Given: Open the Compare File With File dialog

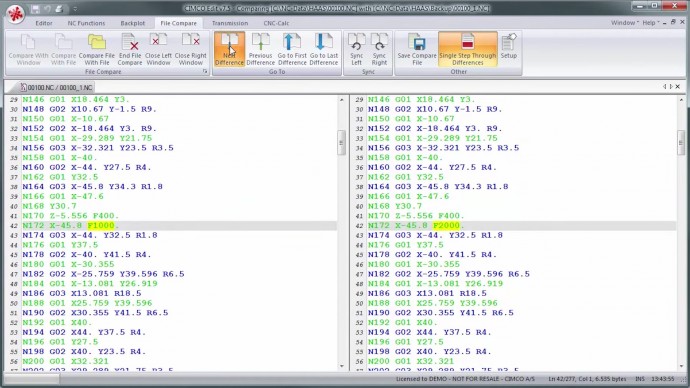Looking at the screenshot, I should [x=97, y=49].
